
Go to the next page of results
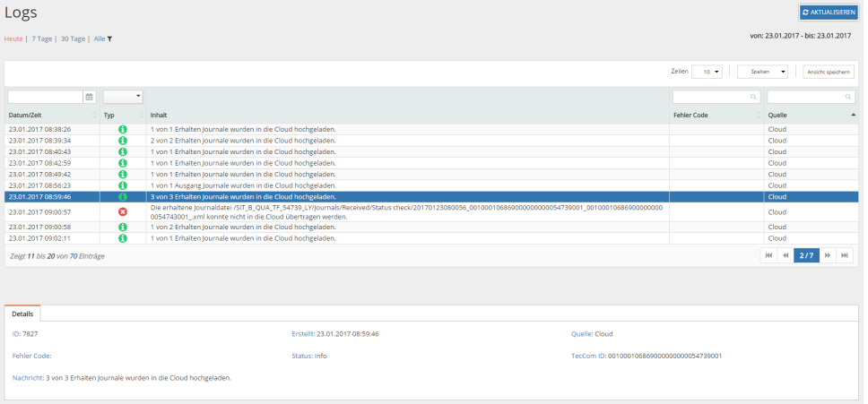click(828, 255)
